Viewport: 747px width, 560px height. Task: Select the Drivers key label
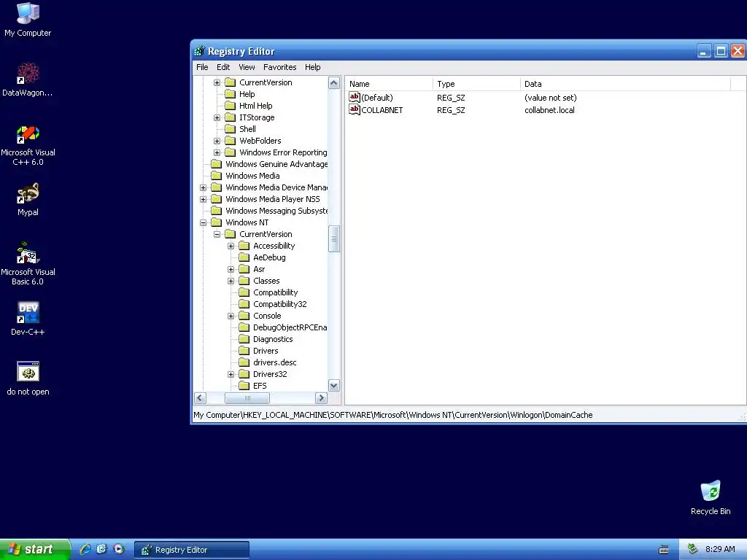tap(266, 351)
